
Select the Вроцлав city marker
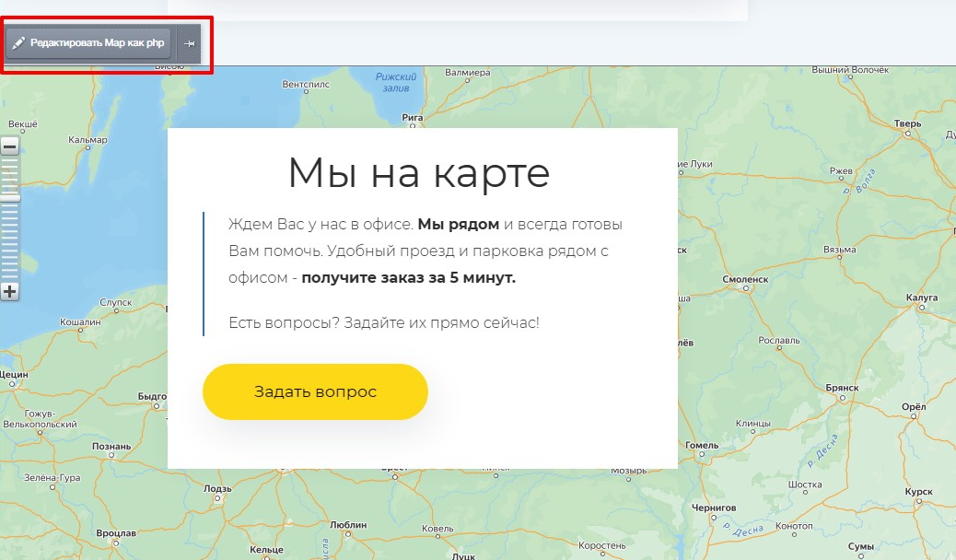click(117, 544)
